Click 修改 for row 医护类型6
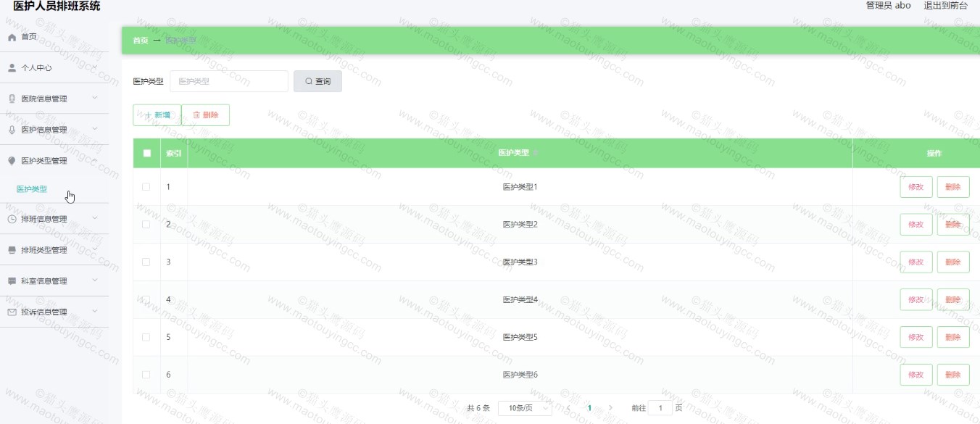 coord(916,375)
